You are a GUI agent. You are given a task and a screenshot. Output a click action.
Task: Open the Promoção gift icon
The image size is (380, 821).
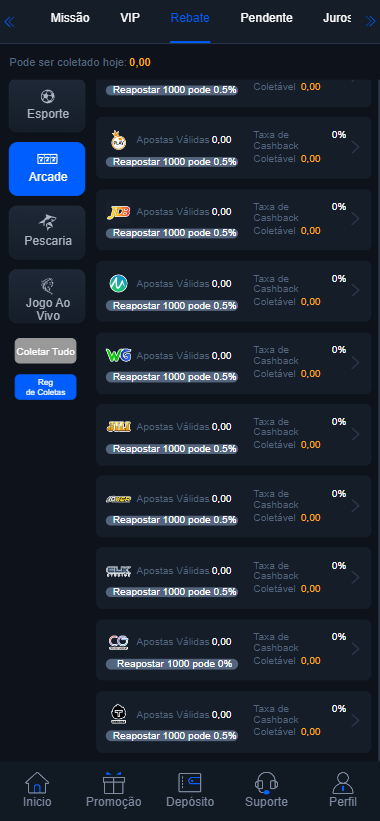tap(114, 783)
